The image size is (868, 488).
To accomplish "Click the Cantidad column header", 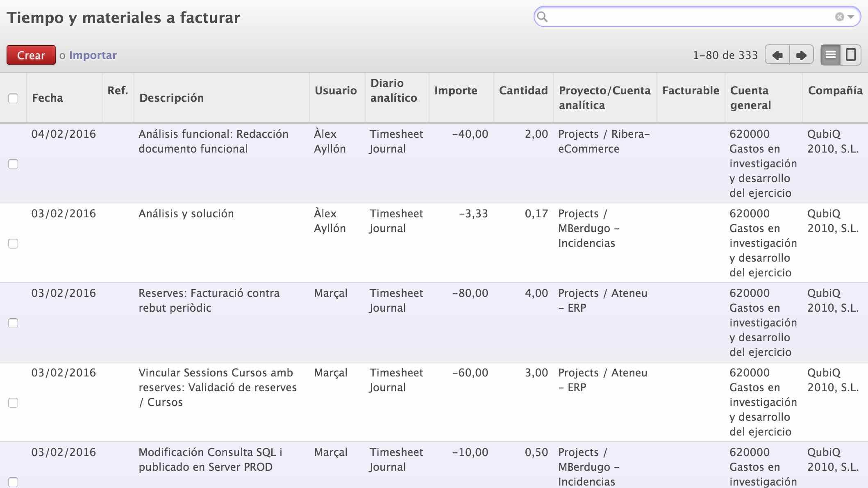I will (x=523, y=91).
